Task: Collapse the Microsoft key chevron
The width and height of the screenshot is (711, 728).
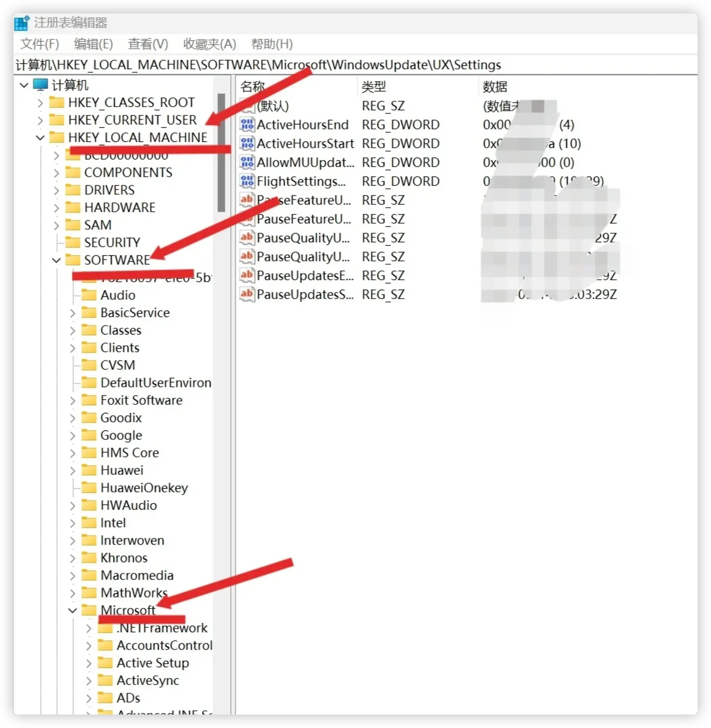Action: pyautogui.click(x=72, y=610)
